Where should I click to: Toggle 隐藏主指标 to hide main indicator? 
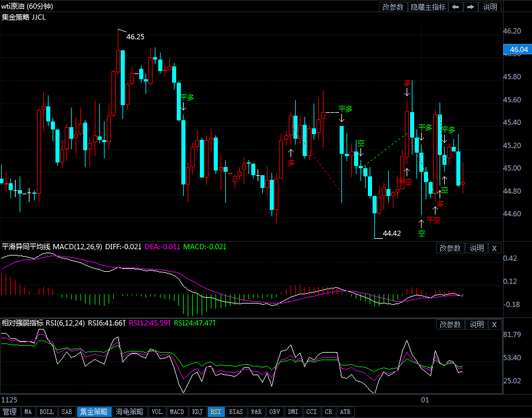click(428, 7)
